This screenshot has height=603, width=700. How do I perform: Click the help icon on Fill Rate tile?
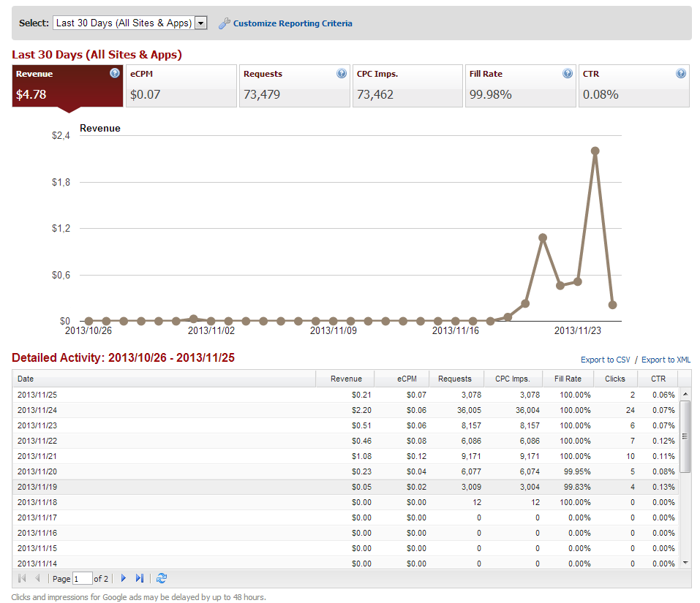click(568, 73)
